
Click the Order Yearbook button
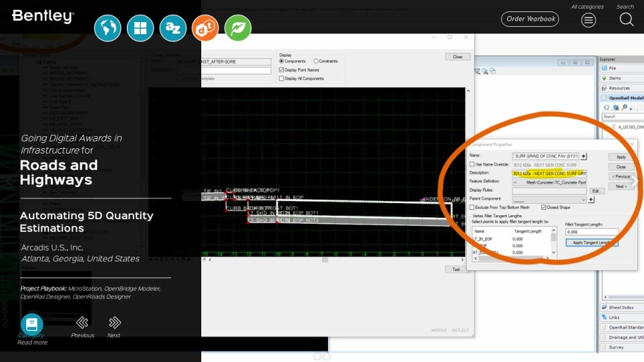tap(530, 19)
